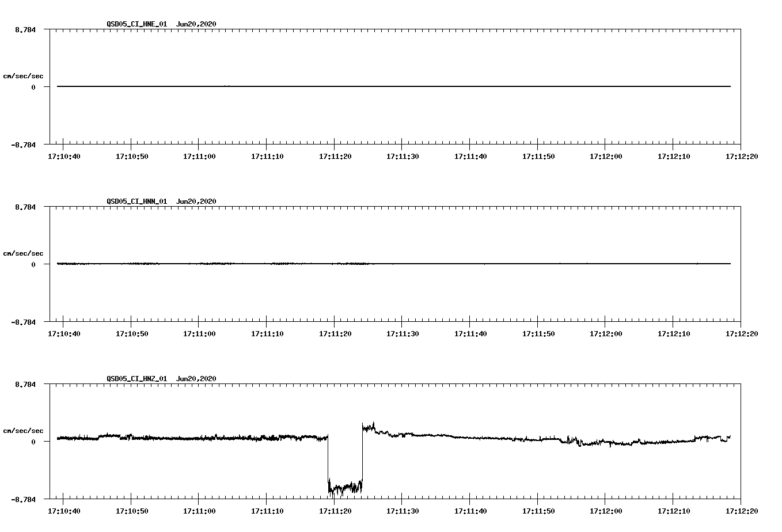Click 17:12:00 time label under HNN plot
Screen dimensions: 782x532
606,333
